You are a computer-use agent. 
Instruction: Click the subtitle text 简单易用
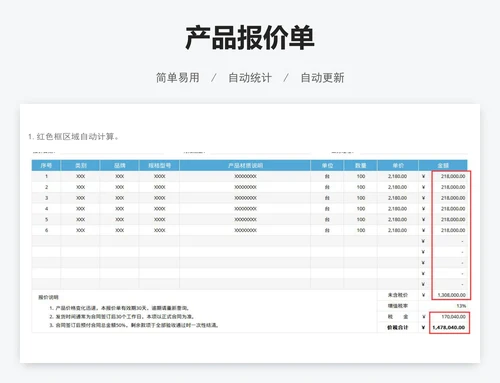pyautogui.click(x=178, y=78)
